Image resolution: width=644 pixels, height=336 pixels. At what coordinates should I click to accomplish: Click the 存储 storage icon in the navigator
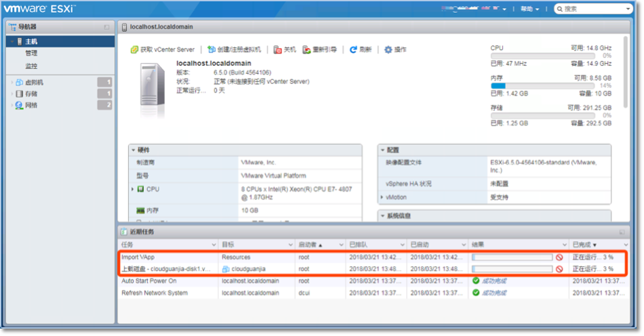coord(19,94)
